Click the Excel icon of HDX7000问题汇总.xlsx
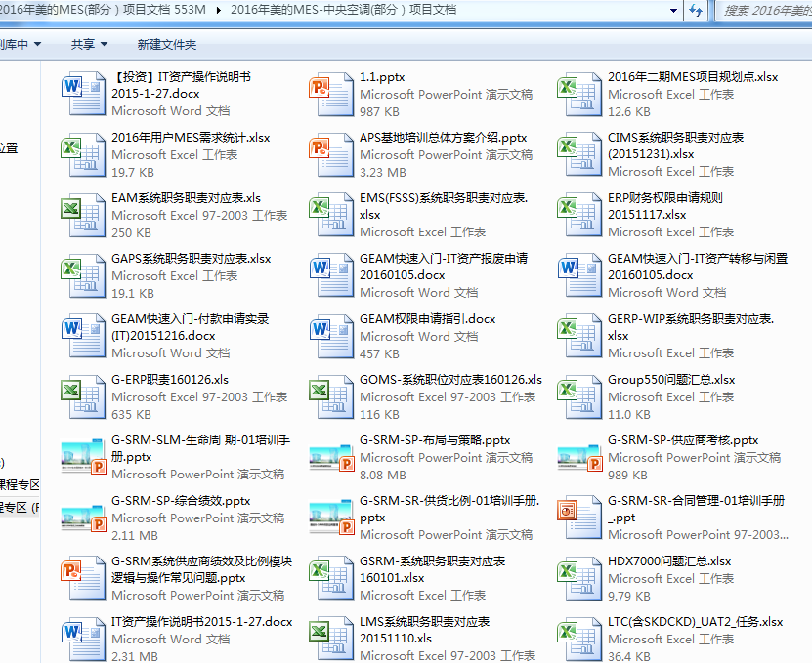812x663 pixels. click(579, 579)
